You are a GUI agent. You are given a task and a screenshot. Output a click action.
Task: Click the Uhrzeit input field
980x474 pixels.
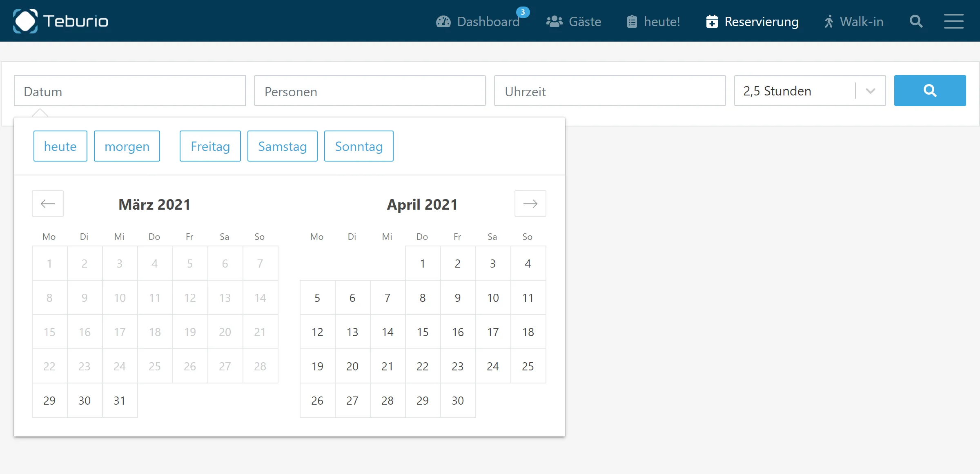(x=610, y=91)
